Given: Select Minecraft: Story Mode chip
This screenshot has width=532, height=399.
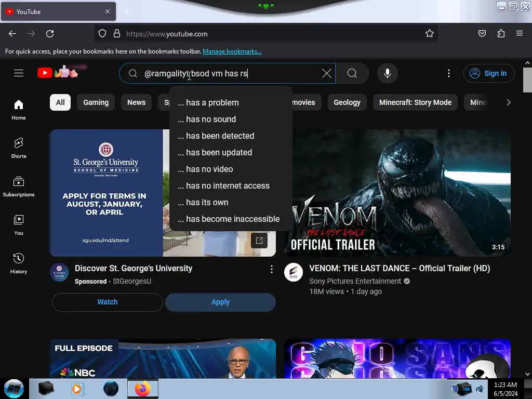Looking at the screenshot, I should tap(415, 102).
